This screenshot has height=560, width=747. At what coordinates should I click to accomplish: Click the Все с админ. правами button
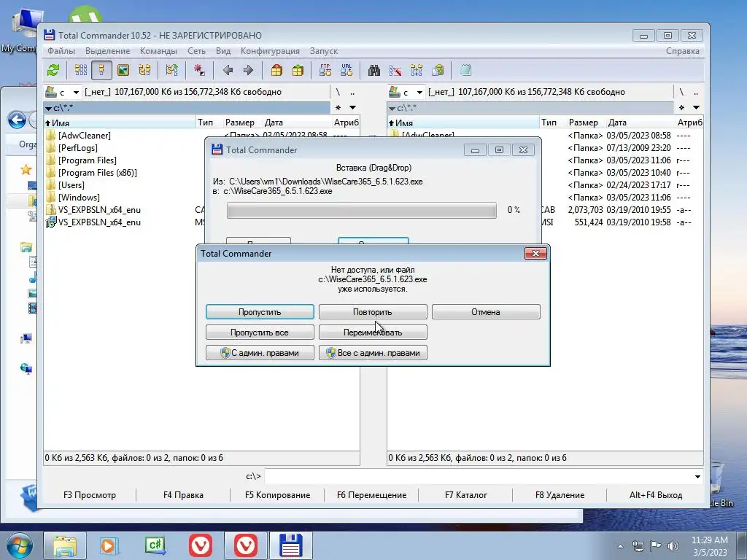pyautogui.click(x=373, y=353)
